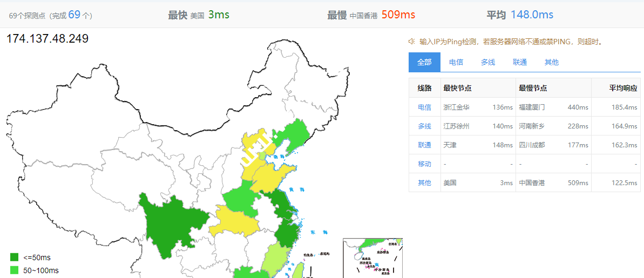Click the IP address 174.137.48.249

48,39
